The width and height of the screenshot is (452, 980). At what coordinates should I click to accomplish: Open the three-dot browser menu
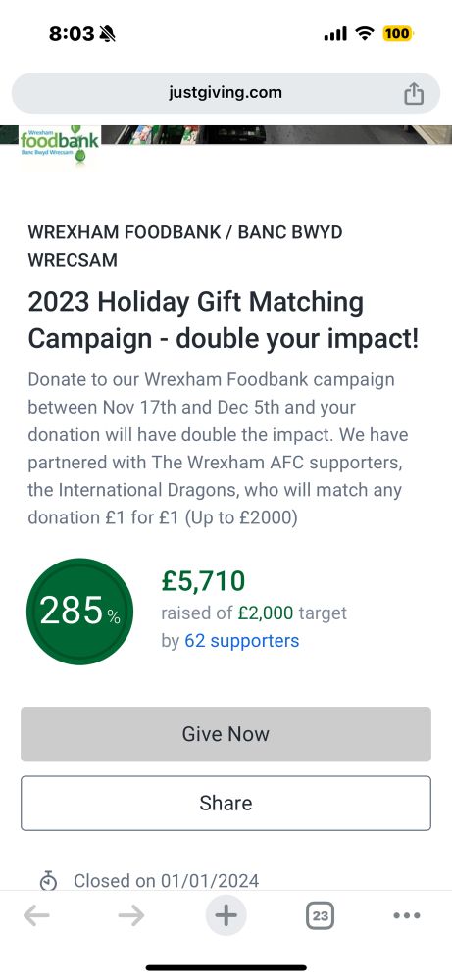point(407,915)
